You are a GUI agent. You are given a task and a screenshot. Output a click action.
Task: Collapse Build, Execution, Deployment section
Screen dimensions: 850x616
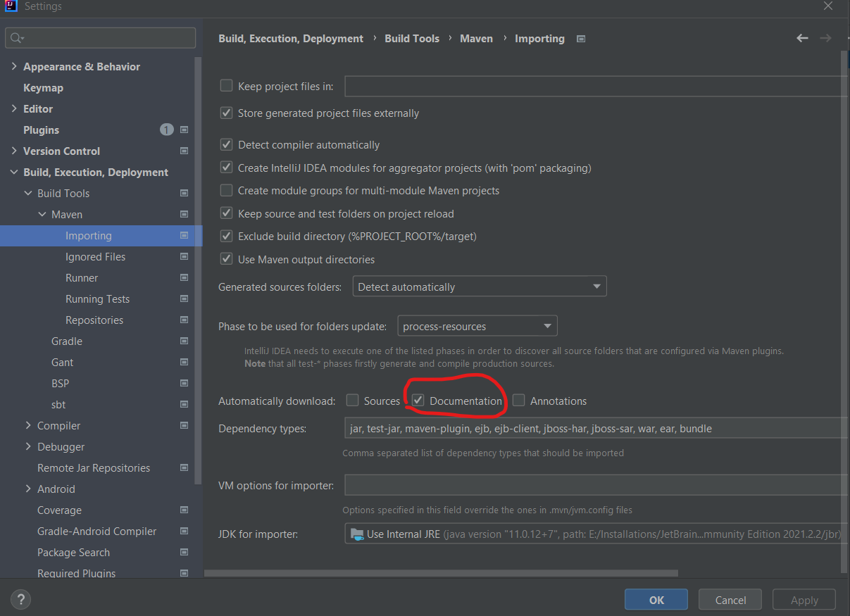click(14, 172)
